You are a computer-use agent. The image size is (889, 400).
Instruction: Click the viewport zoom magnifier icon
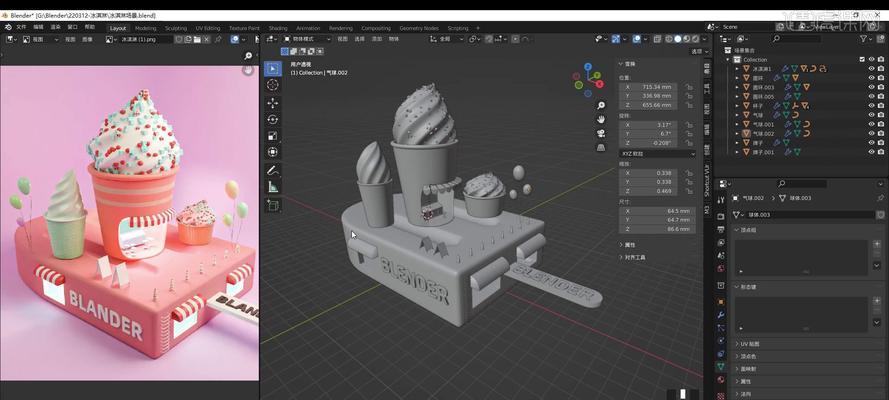602,105
